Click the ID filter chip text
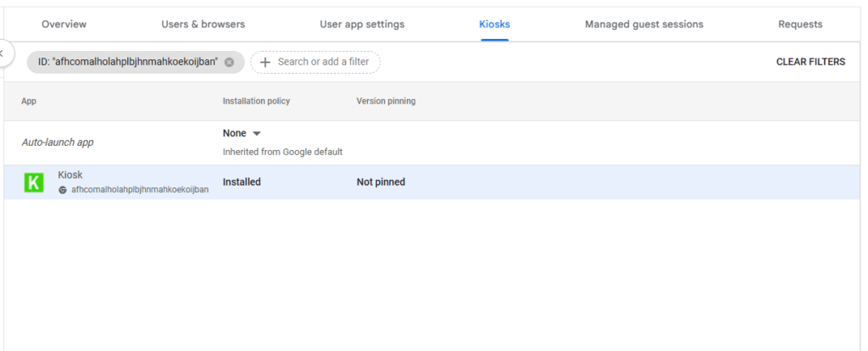 pos(128,62)
